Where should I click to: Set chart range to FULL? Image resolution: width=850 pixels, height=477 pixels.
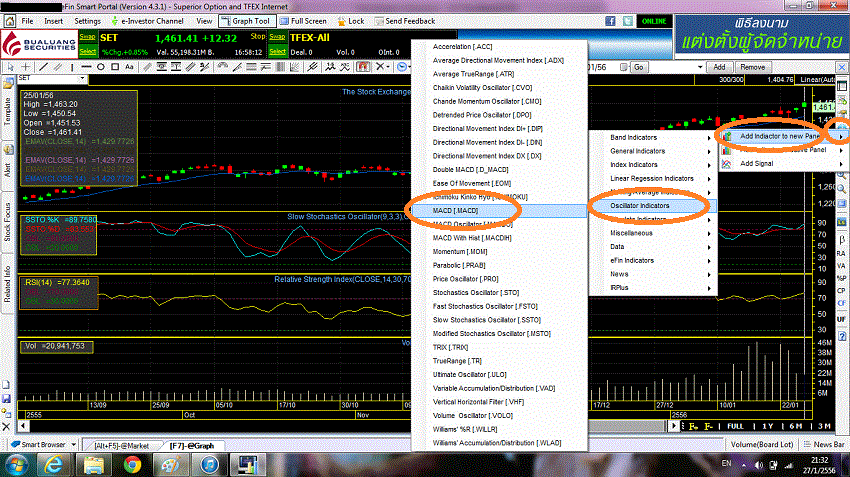(x=735, y=426)
